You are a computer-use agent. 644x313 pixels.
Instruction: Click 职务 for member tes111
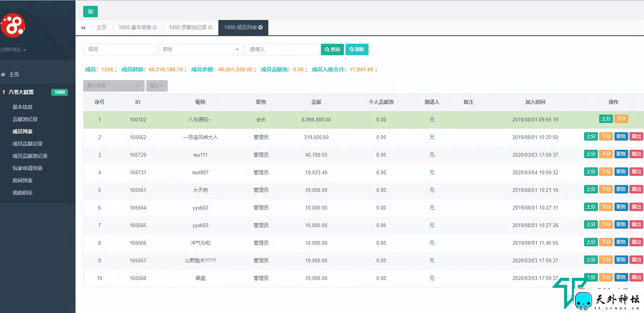621,154
